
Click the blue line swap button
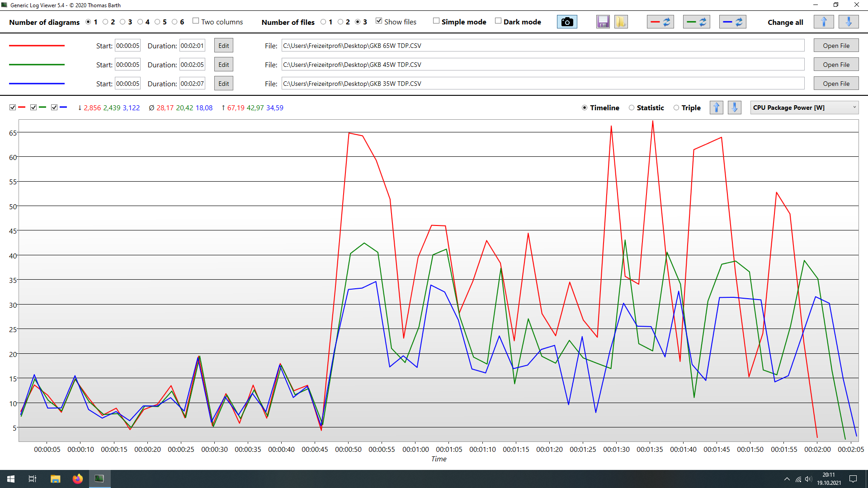pos(733,22)
